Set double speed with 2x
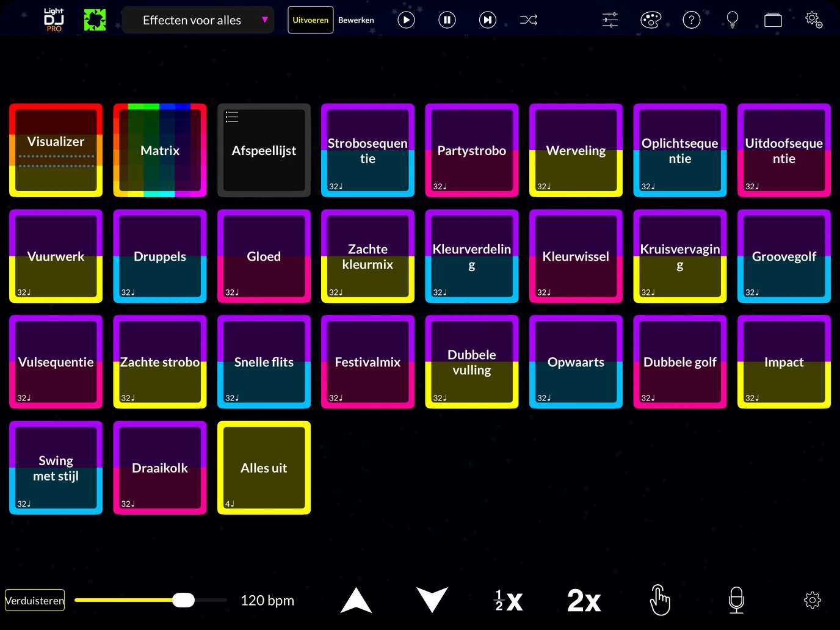Viewport: 840px width, 630px height. click(584, 601)
